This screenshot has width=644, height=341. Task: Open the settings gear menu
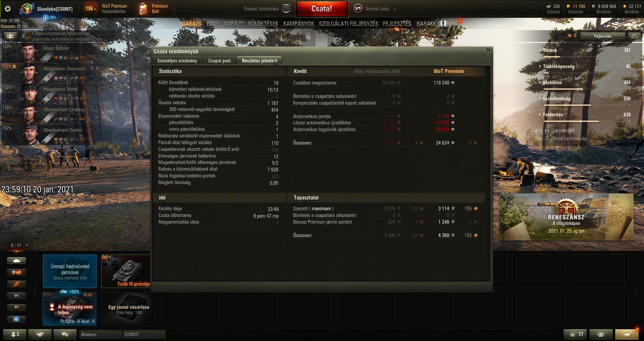pyautogui.click(x=7, y=9)
